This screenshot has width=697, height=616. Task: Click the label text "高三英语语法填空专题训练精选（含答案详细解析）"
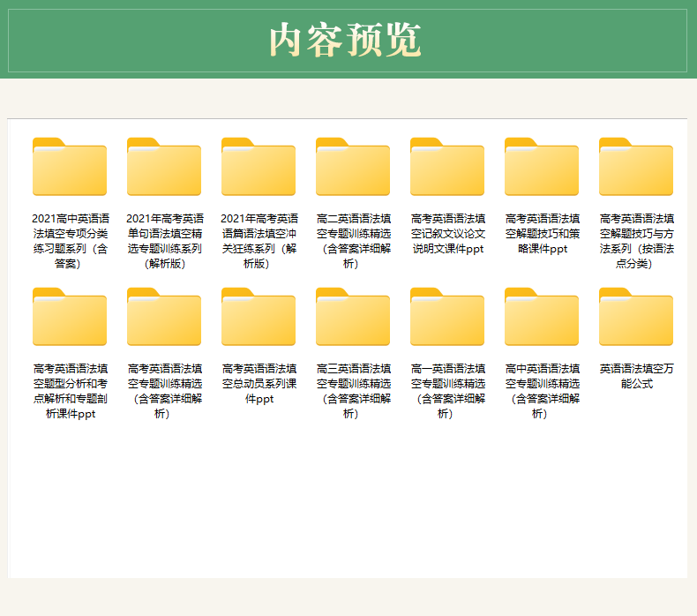[354, 391]
